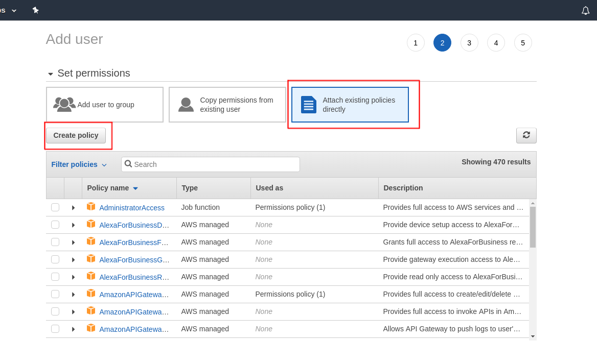Viewport: 597px width, 364px height.
Task: Tick the first AmazonAPIGateway policy checkbox
Action: tap(55, 294)
